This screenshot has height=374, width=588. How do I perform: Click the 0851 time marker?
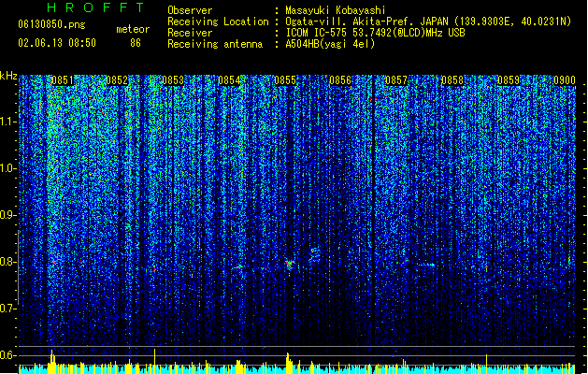pos(63,80)
